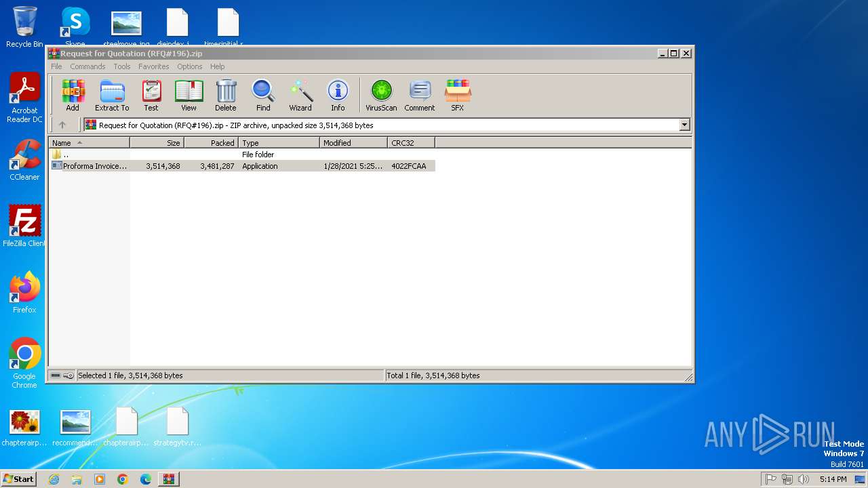The height and width of the screenshot is (488, 868).
Task: Click the taskbar clock 5:14 PM
Action: coord(833,479)
